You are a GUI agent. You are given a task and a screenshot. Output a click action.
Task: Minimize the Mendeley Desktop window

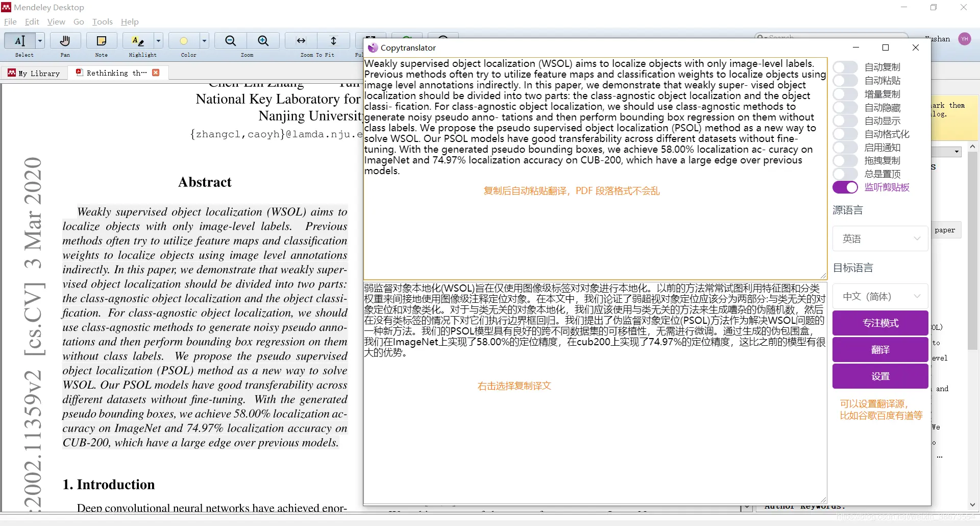click(904, 7)
